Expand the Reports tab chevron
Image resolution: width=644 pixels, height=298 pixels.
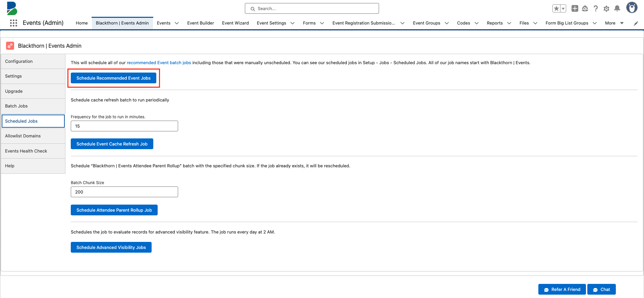click(509, 23)
